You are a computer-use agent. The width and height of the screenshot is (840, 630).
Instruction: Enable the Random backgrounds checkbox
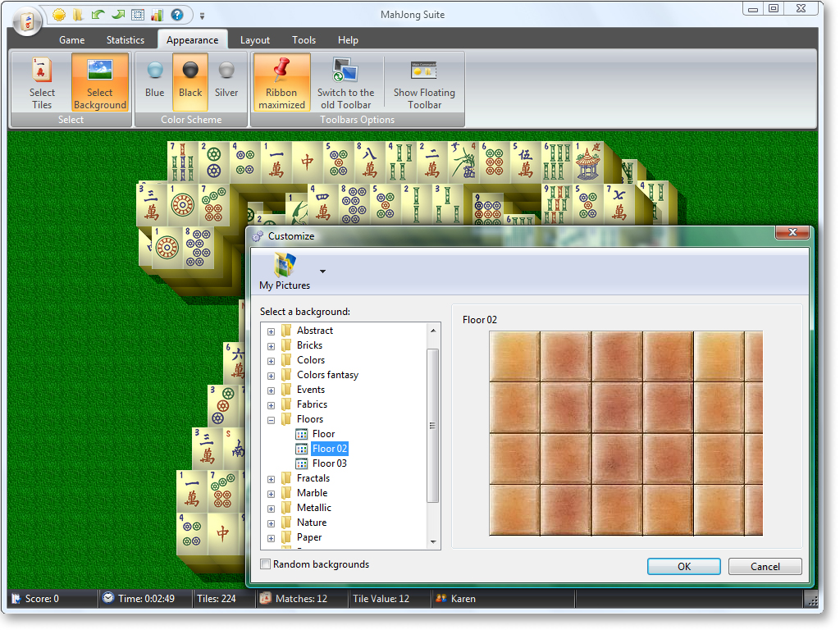click(265, 564)
